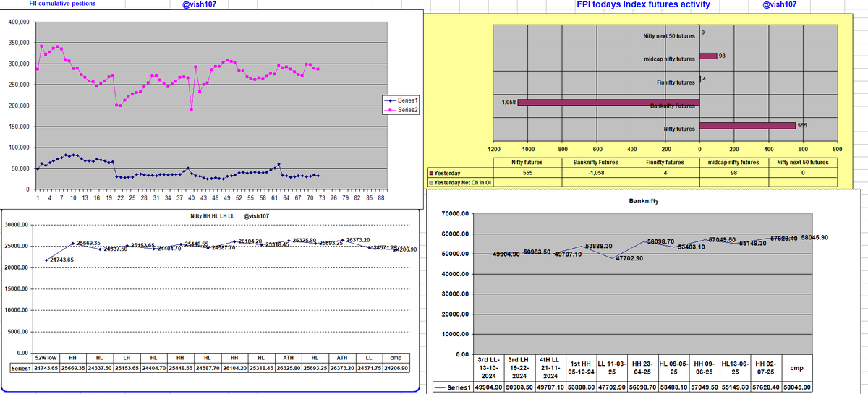Click the cmp column header in Nifty table
The height and width of the screenshot is (394, 868).
pos(396,358)
